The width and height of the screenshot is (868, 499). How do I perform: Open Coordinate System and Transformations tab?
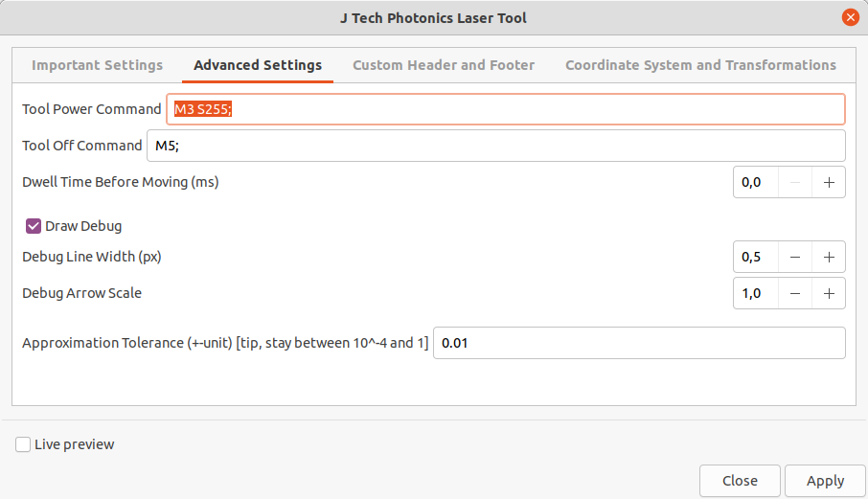[700, 65]
